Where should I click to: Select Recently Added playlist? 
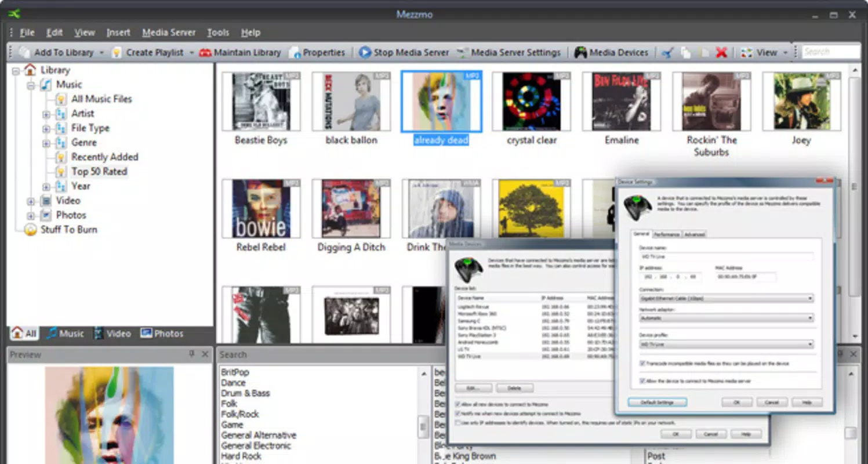pyautogui.click(x=104, y=157)
